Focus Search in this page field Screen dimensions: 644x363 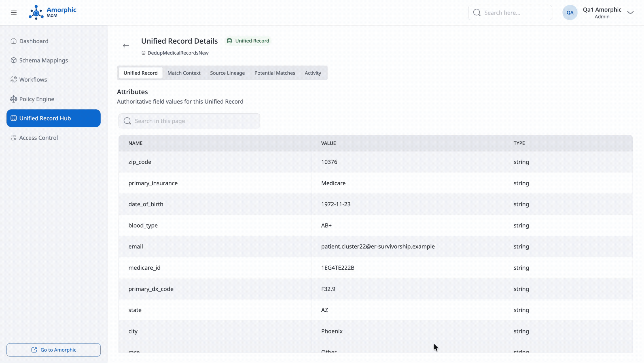pos(189,121)
